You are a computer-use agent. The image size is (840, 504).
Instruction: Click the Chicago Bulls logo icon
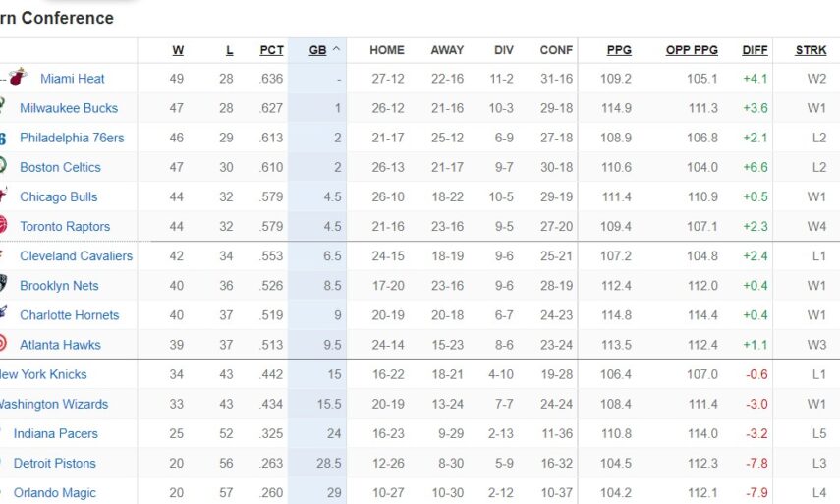(x=3, y=196)
